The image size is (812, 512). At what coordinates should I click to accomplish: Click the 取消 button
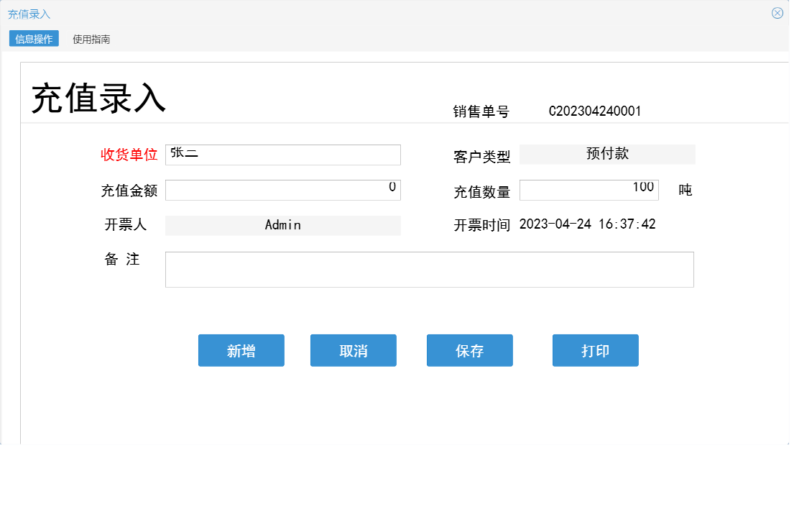(x=354, y=350)
